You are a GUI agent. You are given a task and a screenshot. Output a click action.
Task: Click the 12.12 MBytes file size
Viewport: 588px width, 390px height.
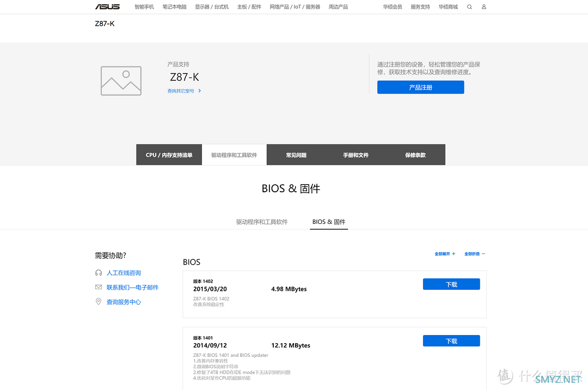291,345
